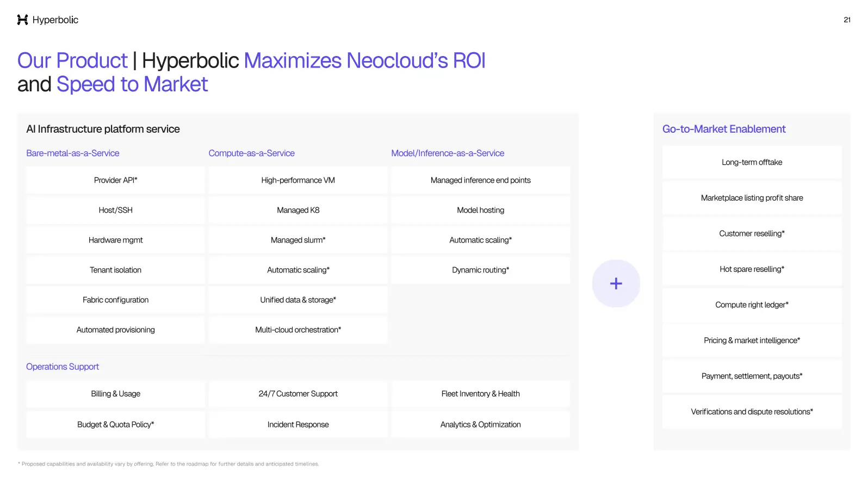Image resolution: width=868 pixels, height=483 pixels.
Task: Click the 'Verifications and dispute resolutions*' card
Action: tap(752, 412)
